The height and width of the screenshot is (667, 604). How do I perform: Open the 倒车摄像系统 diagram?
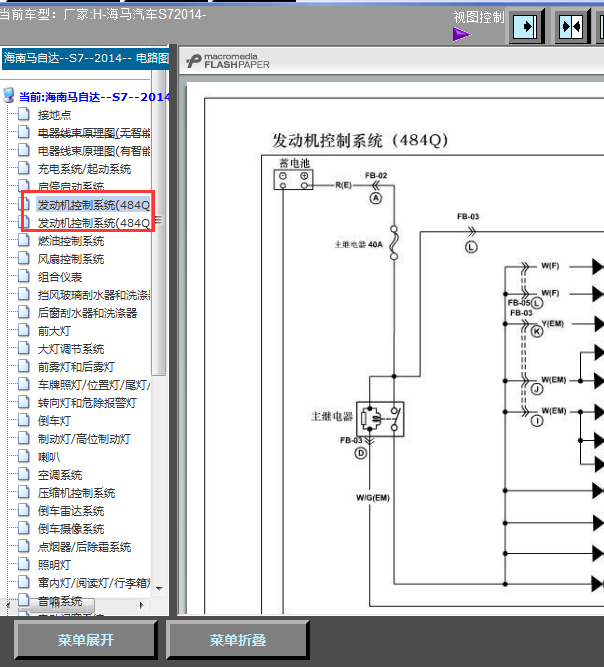click(x=71, y=529)
